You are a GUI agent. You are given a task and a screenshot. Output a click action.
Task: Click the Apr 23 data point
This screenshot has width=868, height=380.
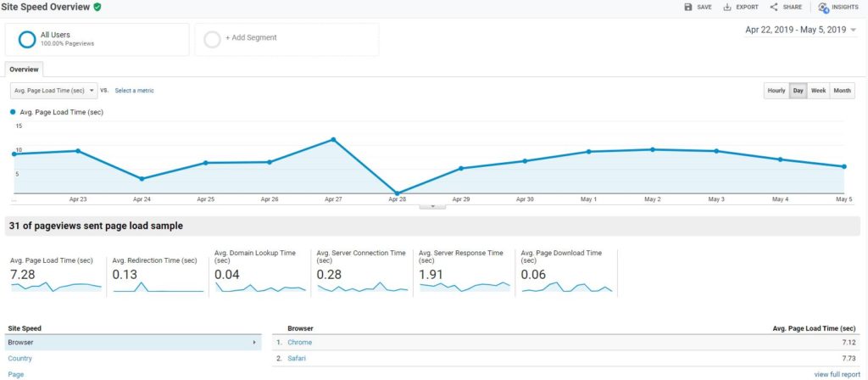[77, 151]
